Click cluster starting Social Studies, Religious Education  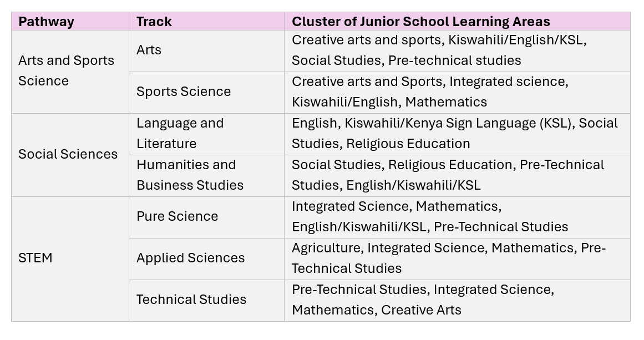tap(457, 175)
